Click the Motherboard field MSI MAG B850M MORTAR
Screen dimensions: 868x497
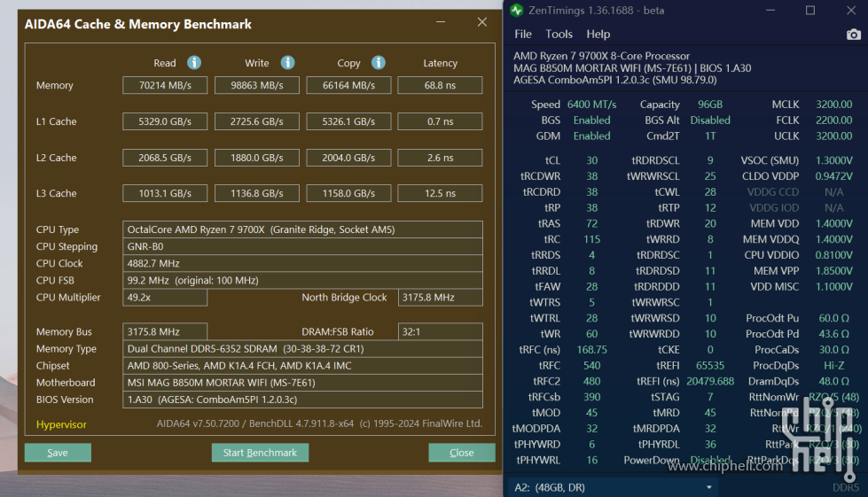coord(303,383)
